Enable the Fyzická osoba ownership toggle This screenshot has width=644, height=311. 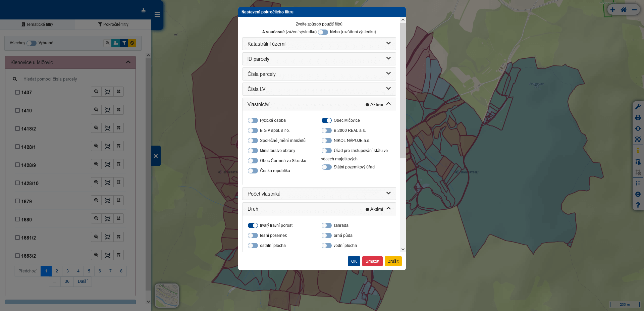[x=253, y=120]
